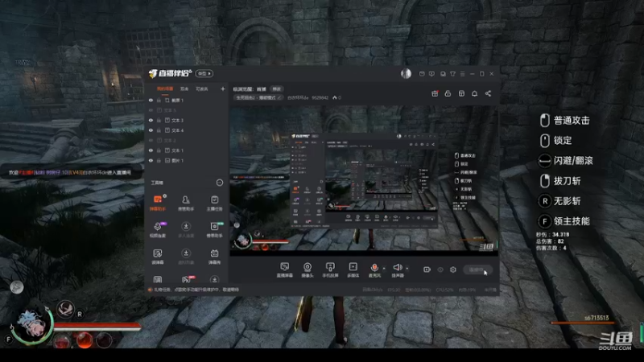Click the record video icon near settings
This screenshot has width=644, height=362.
tap(427, 269)
